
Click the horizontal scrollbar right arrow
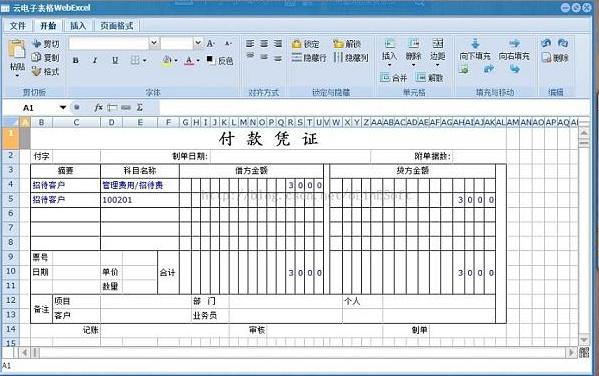click(x=571, y=352)
